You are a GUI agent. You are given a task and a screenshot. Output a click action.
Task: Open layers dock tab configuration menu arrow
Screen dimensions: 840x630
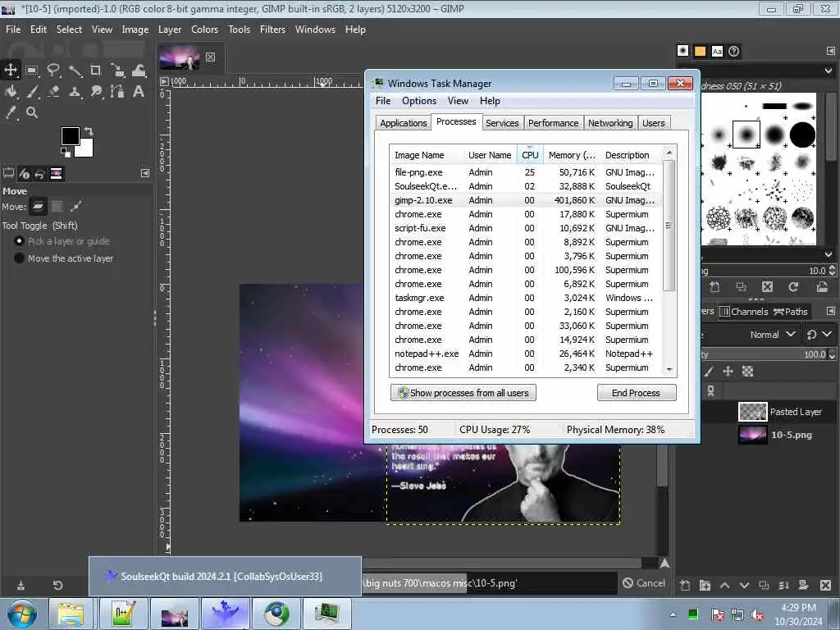pyautogui.click(x=831, y=311)
